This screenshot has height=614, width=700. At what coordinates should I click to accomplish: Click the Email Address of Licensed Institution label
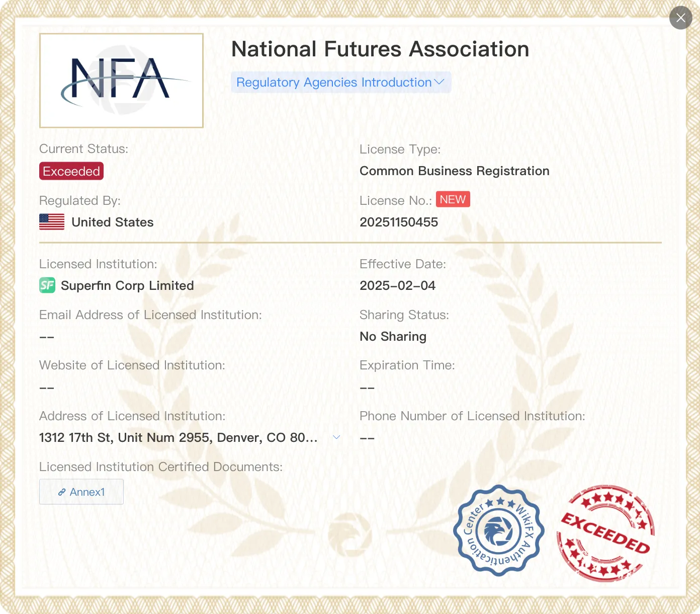pyautogui.click(x=150, y=315)
